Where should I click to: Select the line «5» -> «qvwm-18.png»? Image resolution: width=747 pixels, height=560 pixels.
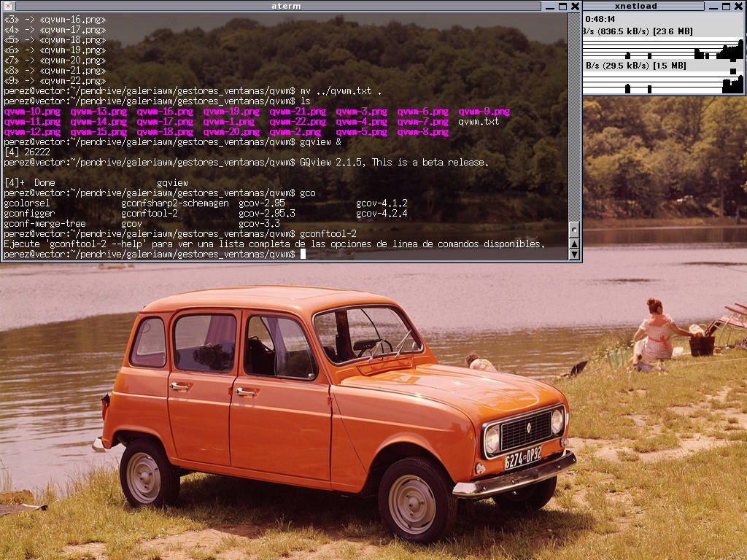55,41
